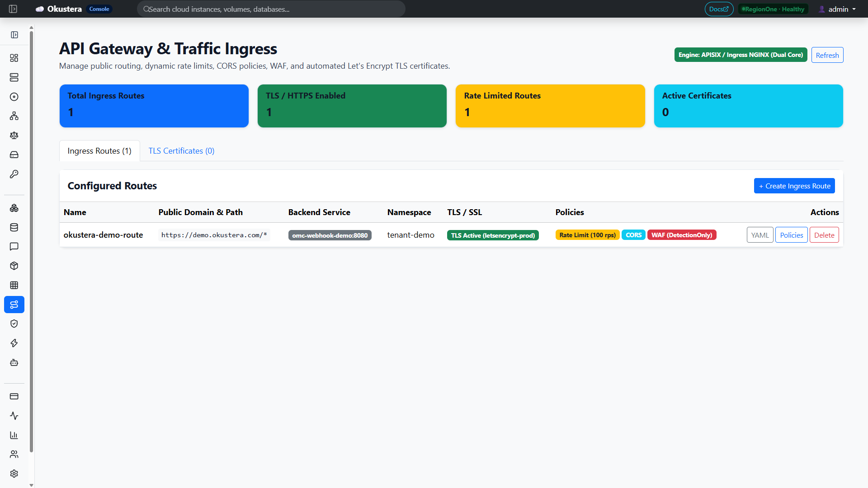868x488 pixels.
Task: Click the RegionOne Healthy status badge
Action: (773, 9)
